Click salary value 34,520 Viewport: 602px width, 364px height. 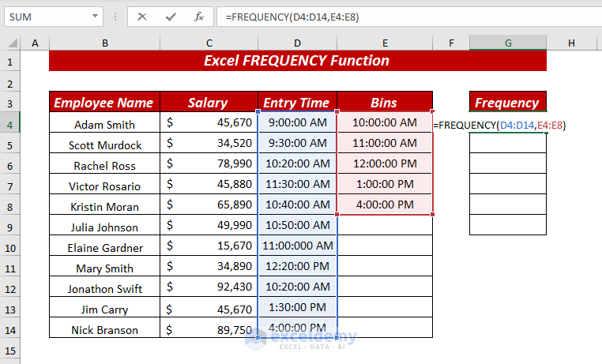[209, 144]
